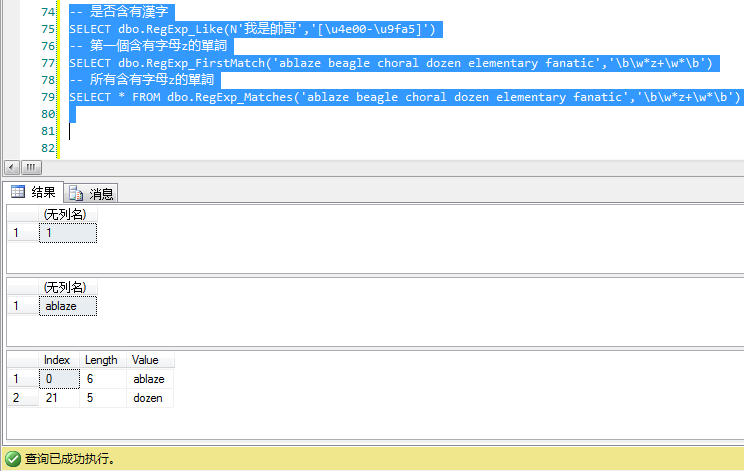The width and height of the screenshot is (744, 471).
Task: Place cursor on the RegExp_FirstMatch query line
Action: [x=390, y=63]
